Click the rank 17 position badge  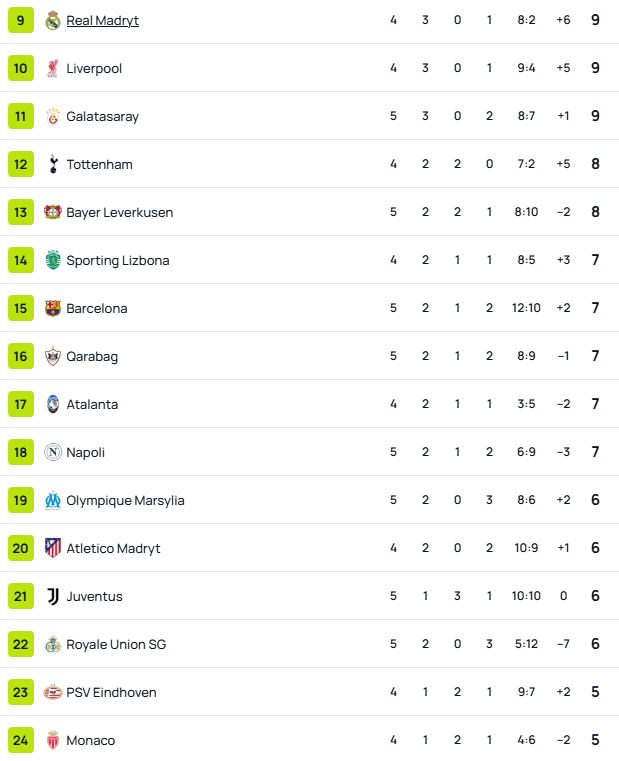click(21, 404)
